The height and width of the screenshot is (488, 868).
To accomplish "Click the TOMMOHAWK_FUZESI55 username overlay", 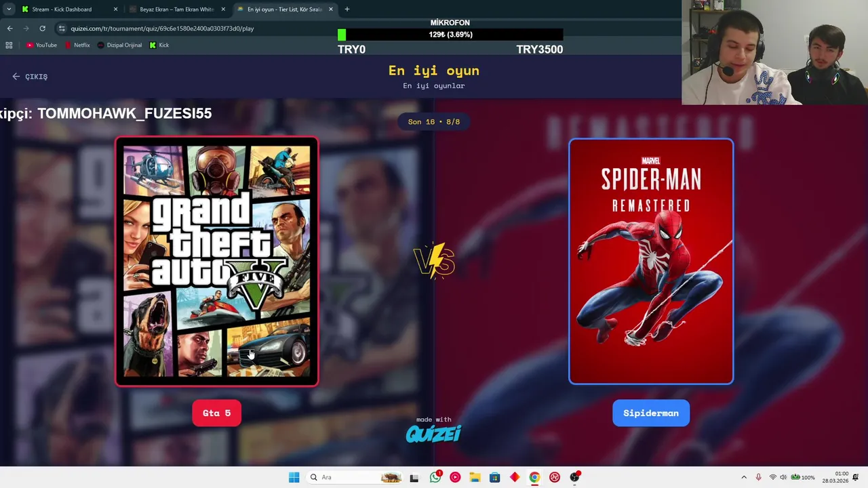I will click(x=125, y=114).
